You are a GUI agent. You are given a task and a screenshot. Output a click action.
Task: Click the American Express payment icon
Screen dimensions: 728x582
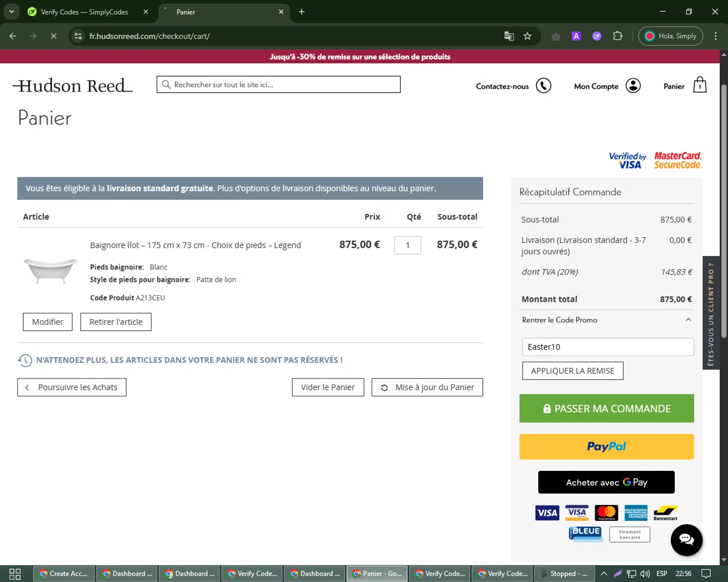(636, 513)
